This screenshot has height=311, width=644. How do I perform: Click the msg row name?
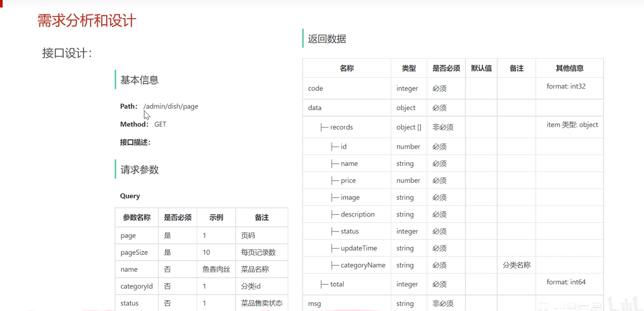pos(314,303)
